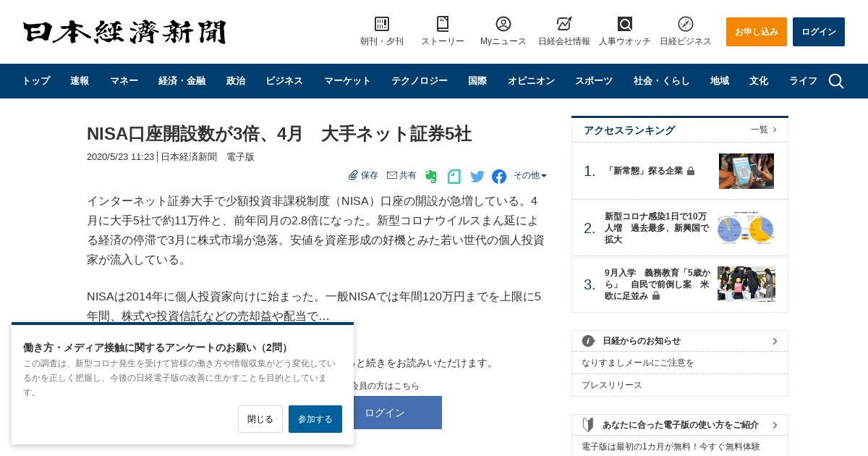This screenshot has width=868, height=456.
Task: Share article on Facebook icon
Action: (499, 177)
